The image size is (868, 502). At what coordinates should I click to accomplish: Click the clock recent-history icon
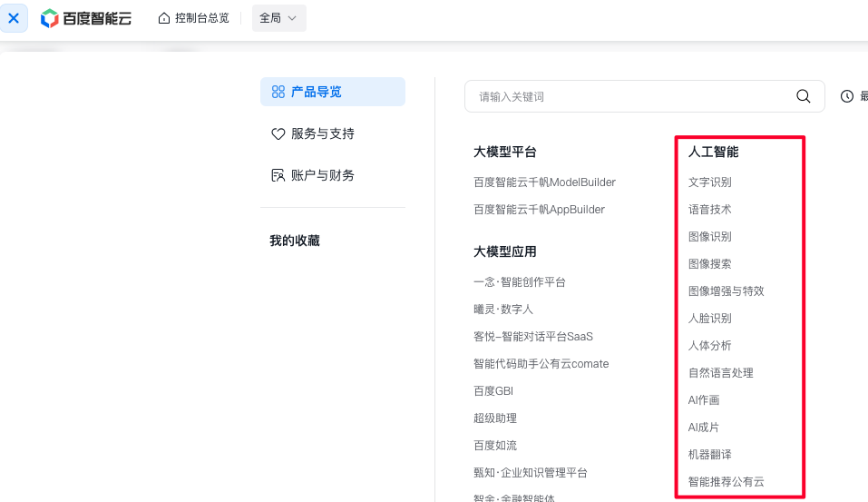point(847,96)
